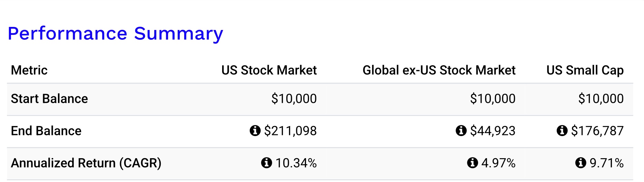The height and width of the screenshot is (182, 644).
Task: Open info icon next to $44,923
Action: [461, 131]
